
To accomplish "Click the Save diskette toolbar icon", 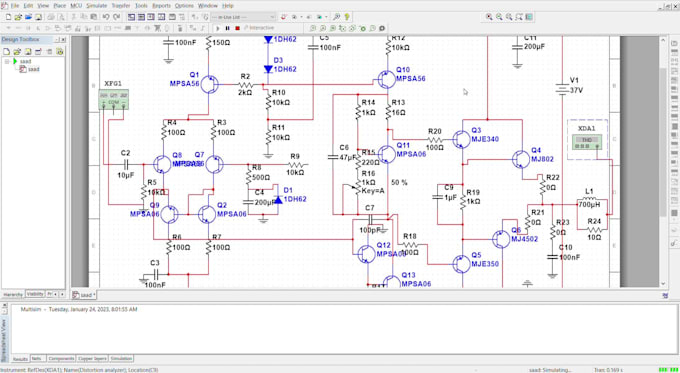I will [38, 17].
